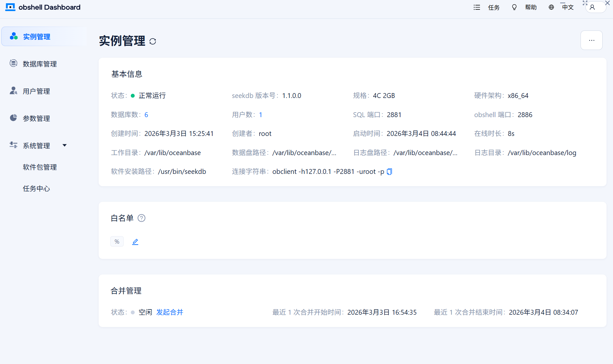Open the more actions ellipsis button

pyautogui.click(x=591, y=41)
